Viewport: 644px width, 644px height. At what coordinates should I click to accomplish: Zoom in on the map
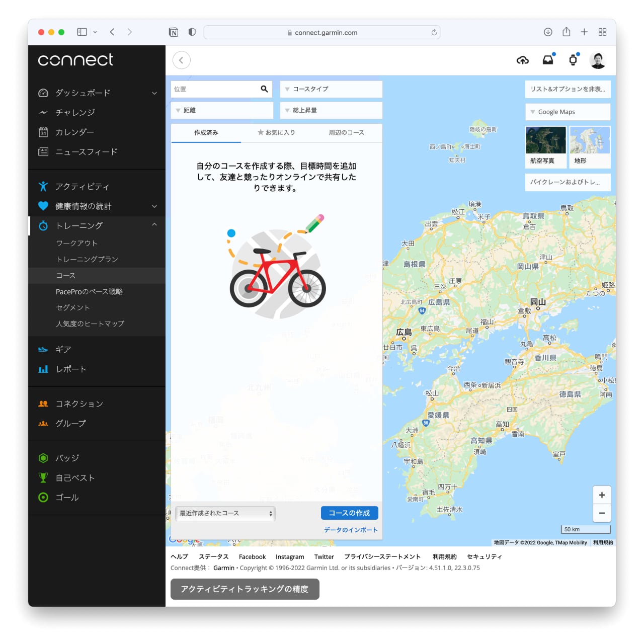point(602,495)
